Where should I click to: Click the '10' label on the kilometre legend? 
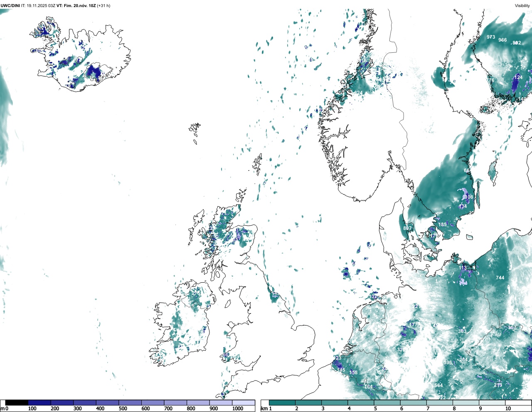[508, 409]
